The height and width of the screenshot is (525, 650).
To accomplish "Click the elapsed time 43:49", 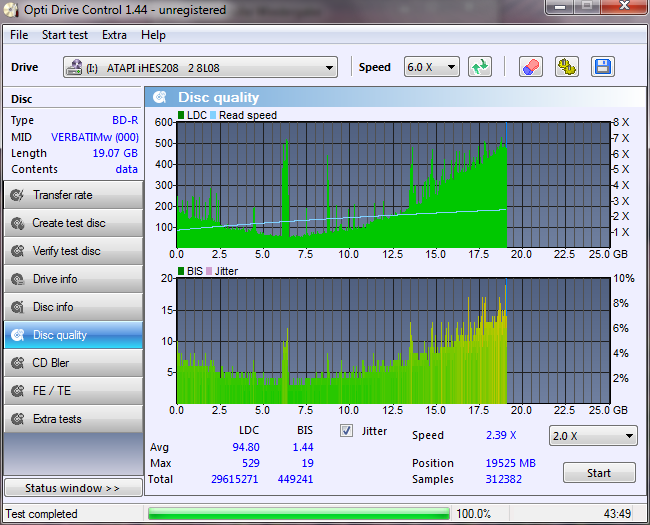I will click(x=617, y=514).
